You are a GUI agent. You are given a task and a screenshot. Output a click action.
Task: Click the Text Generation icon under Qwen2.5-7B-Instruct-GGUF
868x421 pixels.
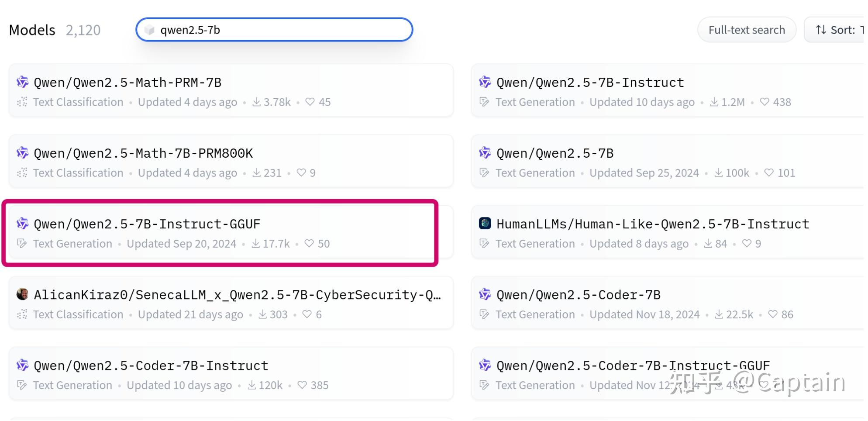point(21,244)
